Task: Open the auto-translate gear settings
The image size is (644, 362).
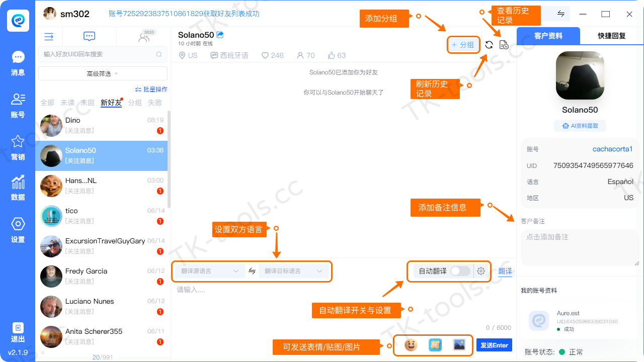Action: 481,271
